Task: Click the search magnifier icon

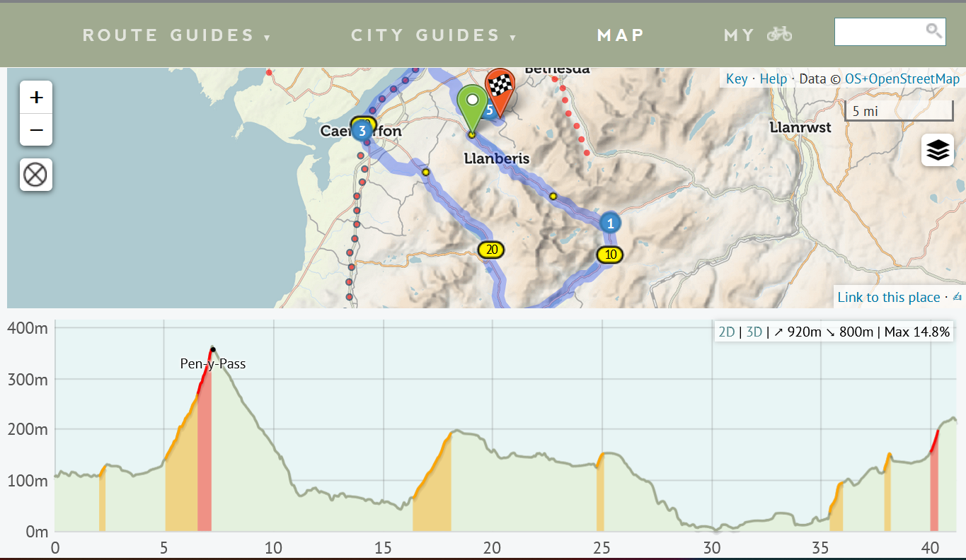Action: 934,30
